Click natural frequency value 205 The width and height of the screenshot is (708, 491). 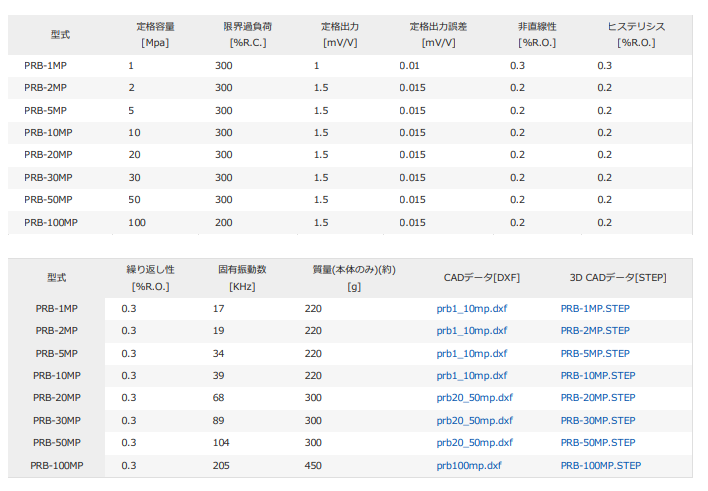click(221, 466)
